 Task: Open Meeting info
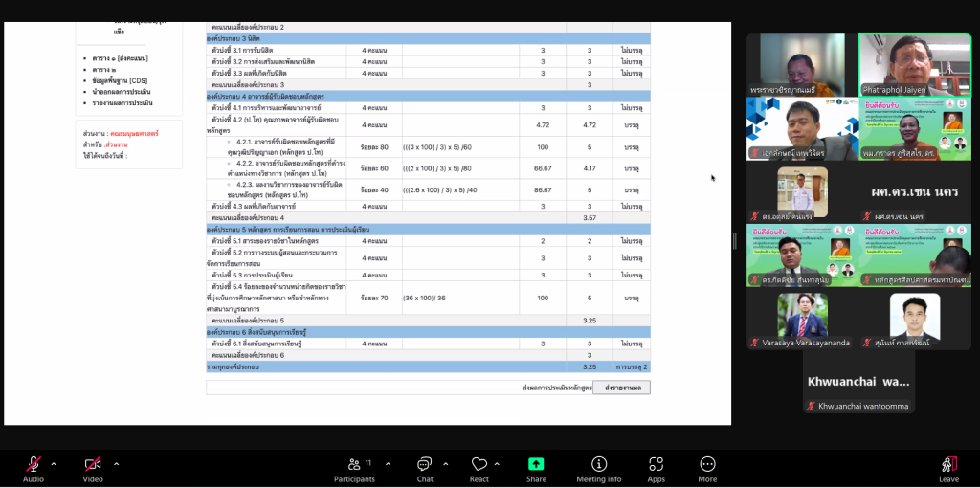[x=599, y=469]
